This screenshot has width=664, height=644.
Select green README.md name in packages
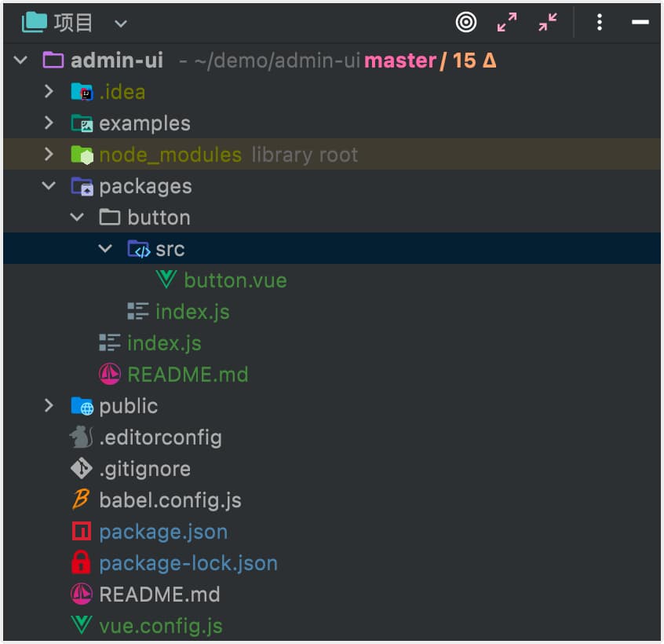[188, 375]
